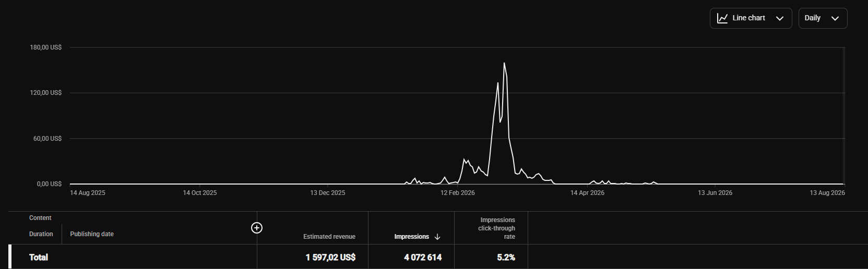The width and height of the screenshot is (868, 269).
Task: Sort by Impressions click-through rate column
Action: click(x=496, y=228)
